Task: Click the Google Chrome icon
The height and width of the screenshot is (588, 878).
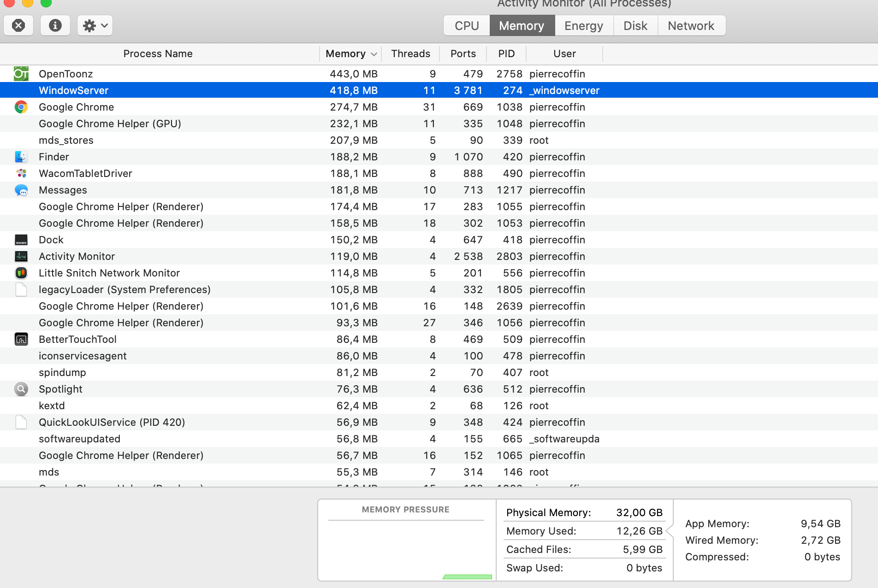Action: (x=21, y=107)
